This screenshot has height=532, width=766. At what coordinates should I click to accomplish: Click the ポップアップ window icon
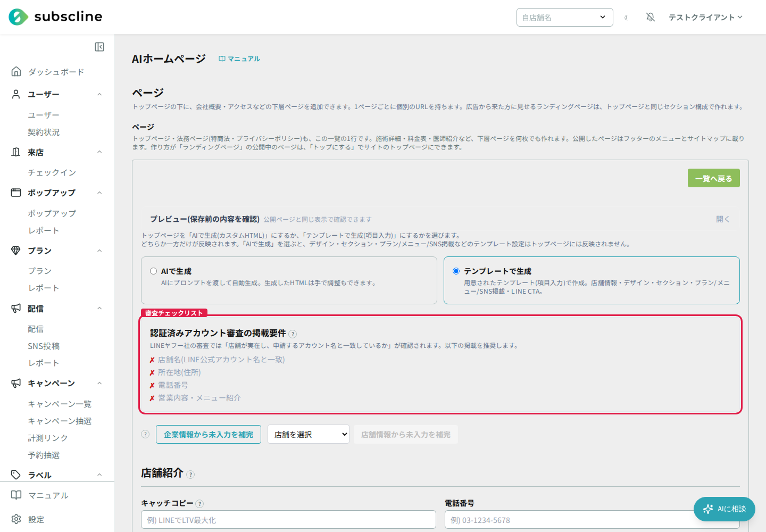point(16,193)
